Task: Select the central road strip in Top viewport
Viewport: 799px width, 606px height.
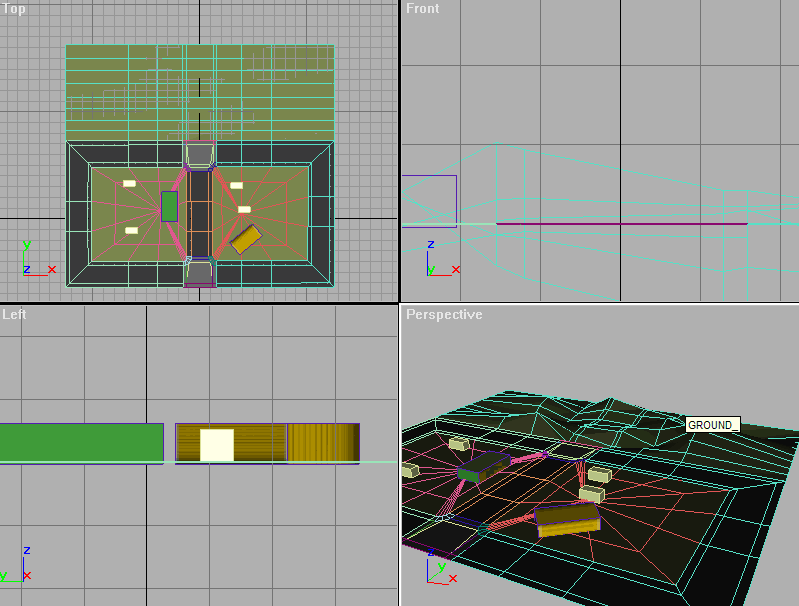Action: click(x=200, y=212)
